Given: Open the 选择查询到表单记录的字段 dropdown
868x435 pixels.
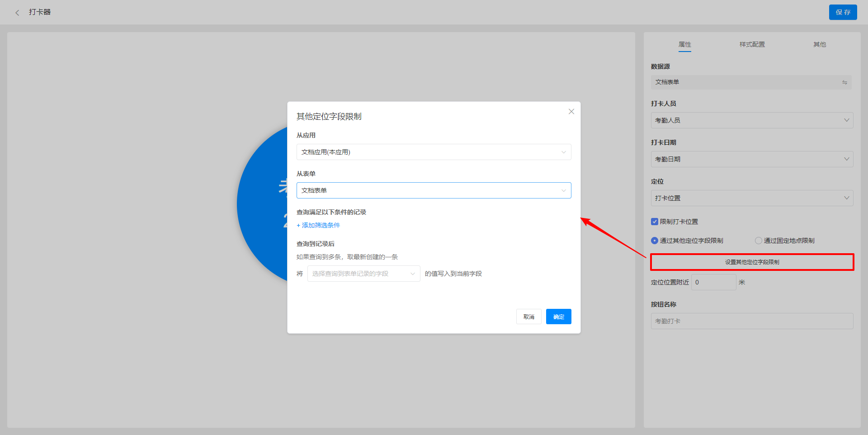Looking at the screenshot, I should pyautogui.click(x=363, y=274).
